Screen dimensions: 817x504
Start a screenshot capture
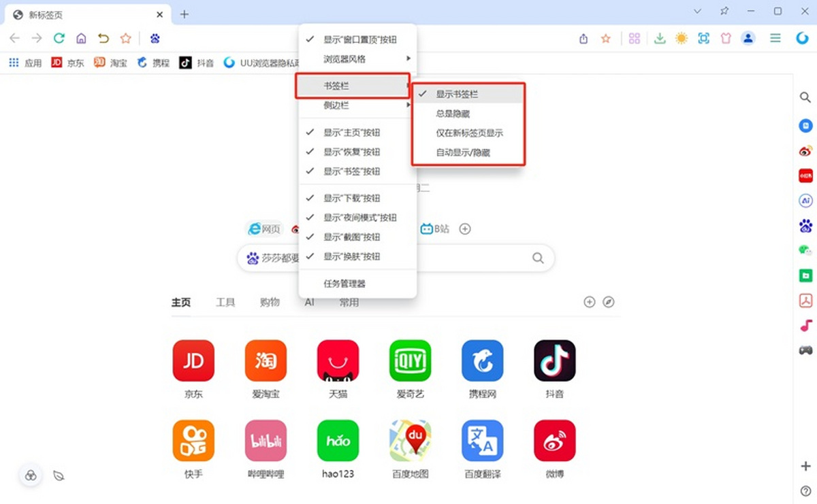(704, 39)
